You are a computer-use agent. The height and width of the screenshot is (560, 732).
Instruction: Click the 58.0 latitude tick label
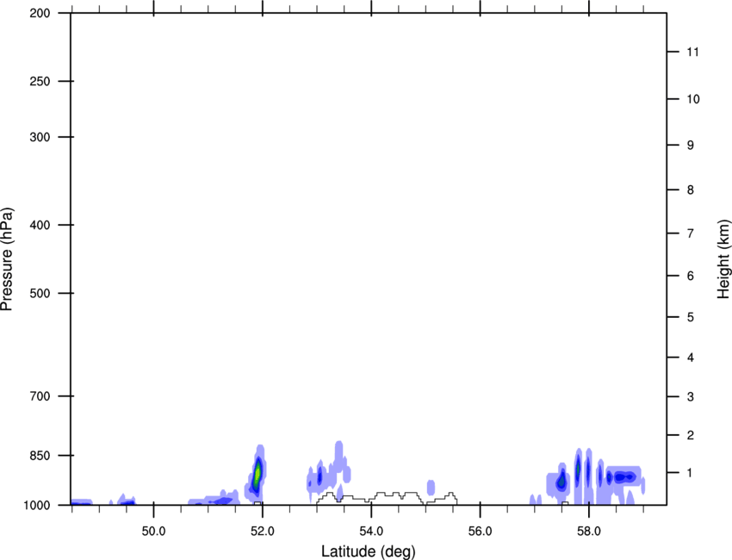(589, 532)
